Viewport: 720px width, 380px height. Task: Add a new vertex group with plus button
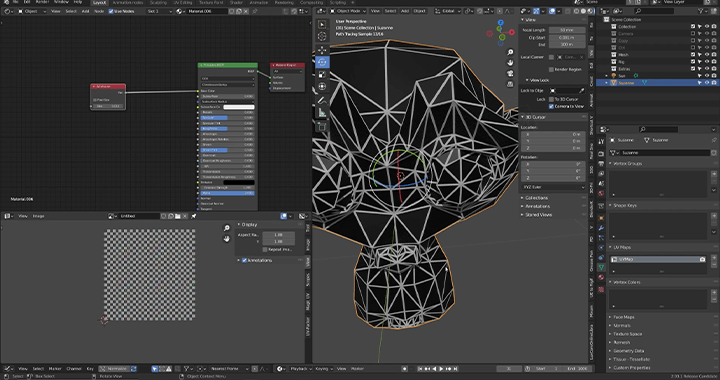click(714, 174)
